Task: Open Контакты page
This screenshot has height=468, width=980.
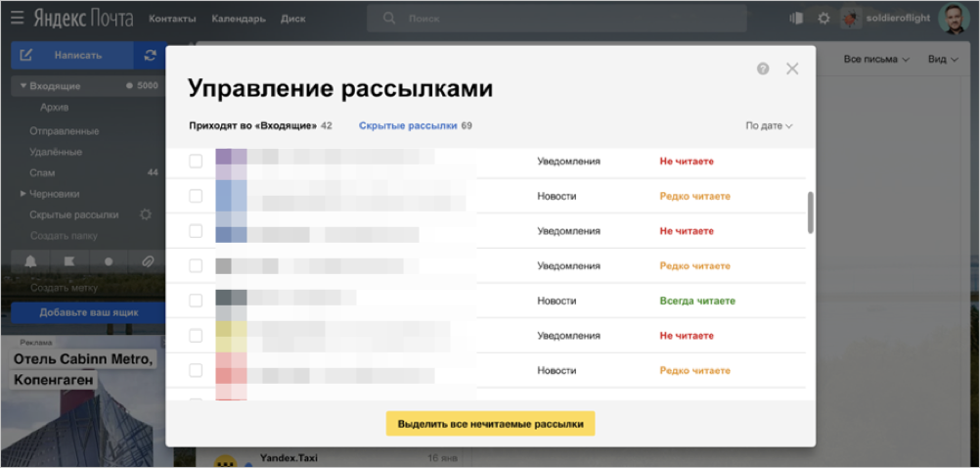Action: pyautogui.click(x=172, y=19)
